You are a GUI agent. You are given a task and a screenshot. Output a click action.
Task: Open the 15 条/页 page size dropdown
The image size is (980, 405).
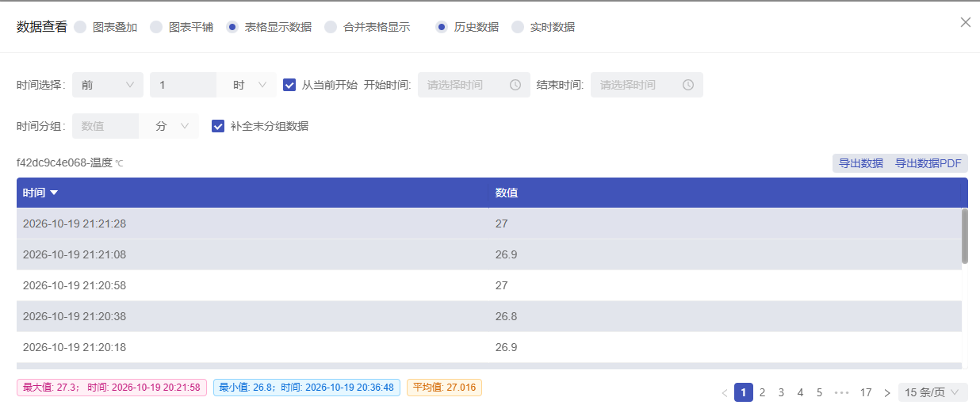click(933, 392)
